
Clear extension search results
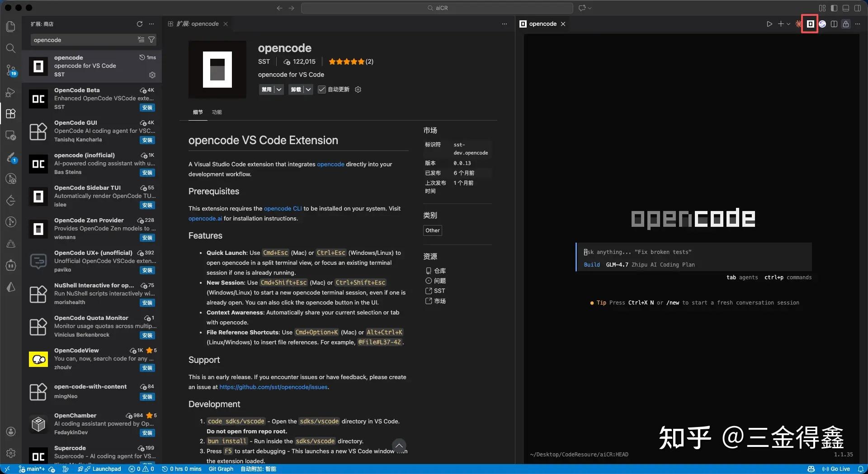141,40
